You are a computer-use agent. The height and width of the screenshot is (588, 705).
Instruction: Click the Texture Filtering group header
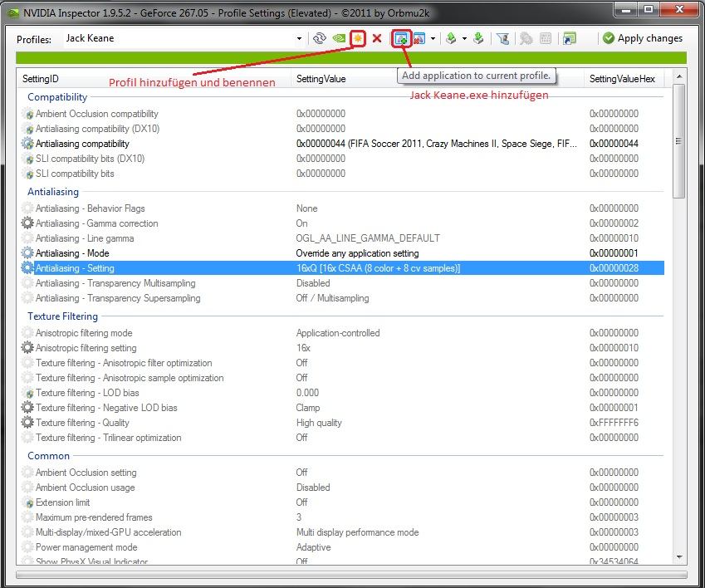[x=62, y=316]
